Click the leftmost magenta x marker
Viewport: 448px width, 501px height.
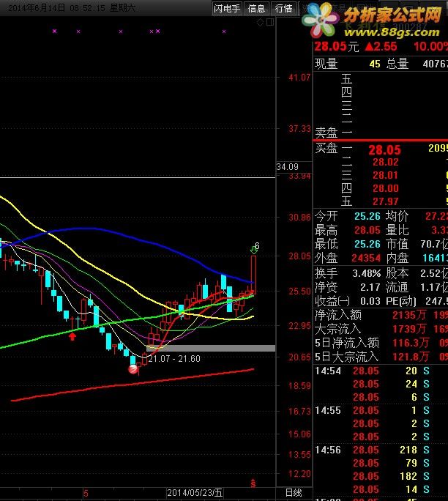(x=55, y=31)
